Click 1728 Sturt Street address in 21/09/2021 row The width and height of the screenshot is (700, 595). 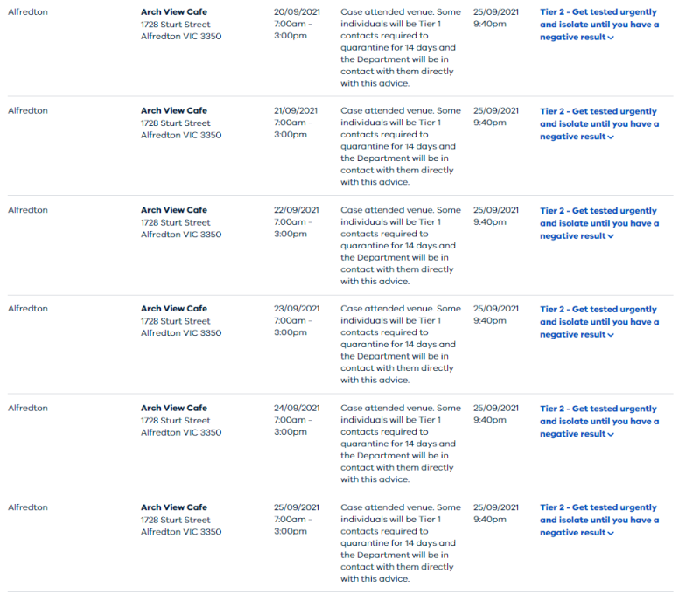click(x=176, y=123)
